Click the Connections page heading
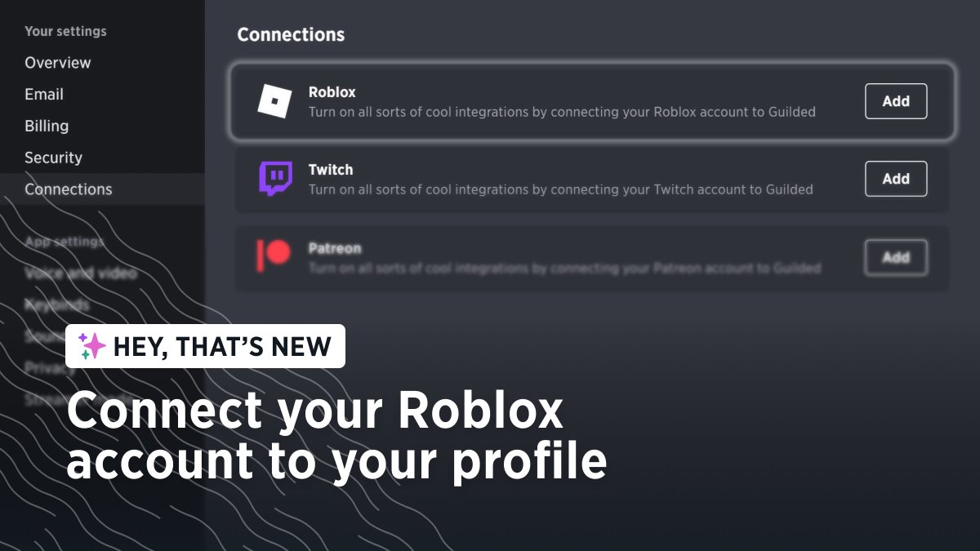This screenshot has width=980, height=551. [291, 35]
